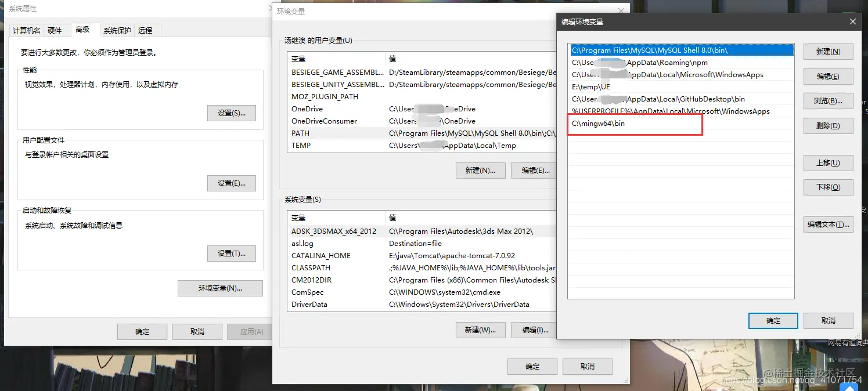
Task: Click 确定 in 环境变量 window
Action: click(532, 367)
